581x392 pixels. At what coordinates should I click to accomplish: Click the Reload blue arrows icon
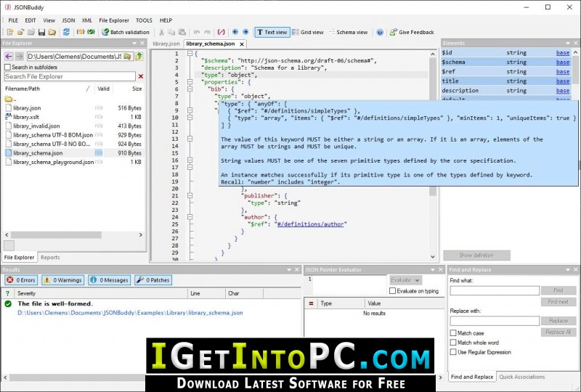[x=66, y=32]
